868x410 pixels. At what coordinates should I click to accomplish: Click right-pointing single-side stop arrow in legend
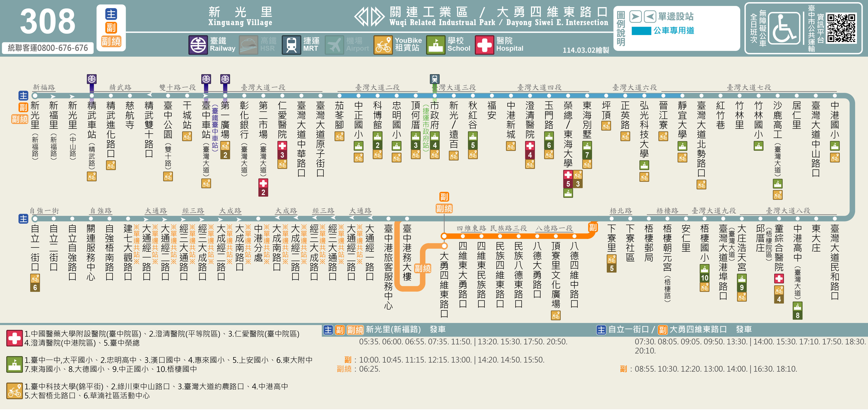pos(635,17)
